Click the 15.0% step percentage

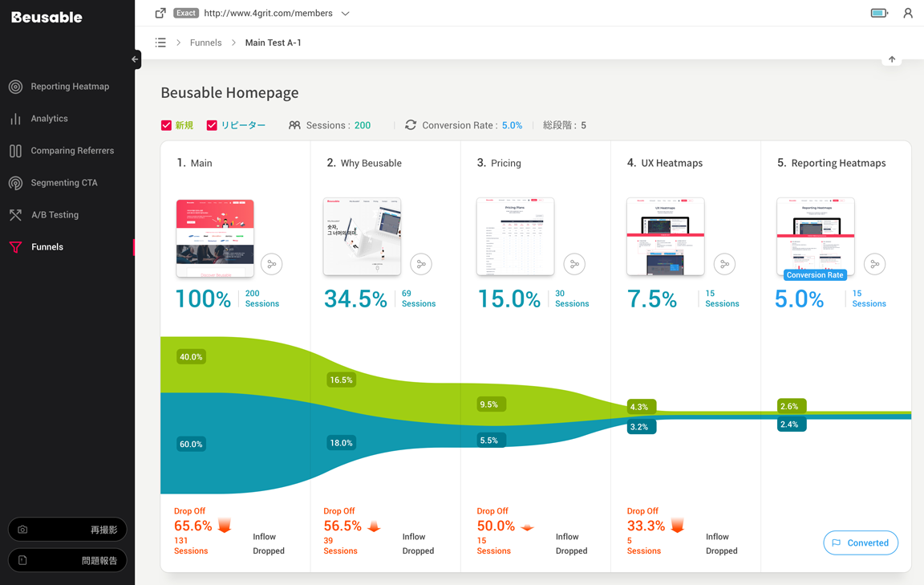click(509, 299)
